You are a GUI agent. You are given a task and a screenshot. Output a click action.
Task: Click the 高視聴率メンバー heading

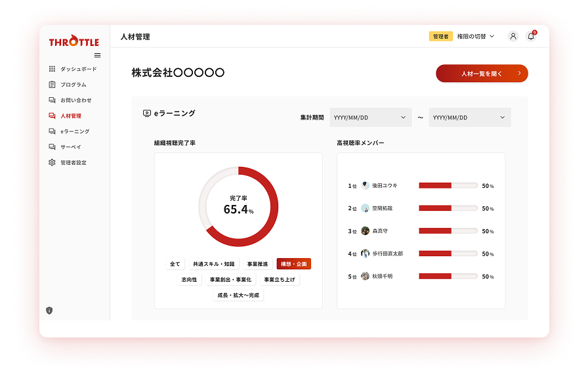(360, 143)
